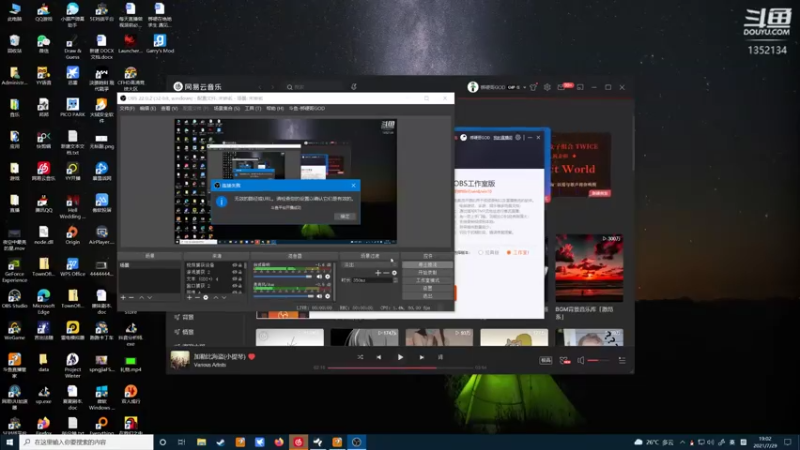Open the Microsoft Edge desktop icon

[x=43, y=301]
